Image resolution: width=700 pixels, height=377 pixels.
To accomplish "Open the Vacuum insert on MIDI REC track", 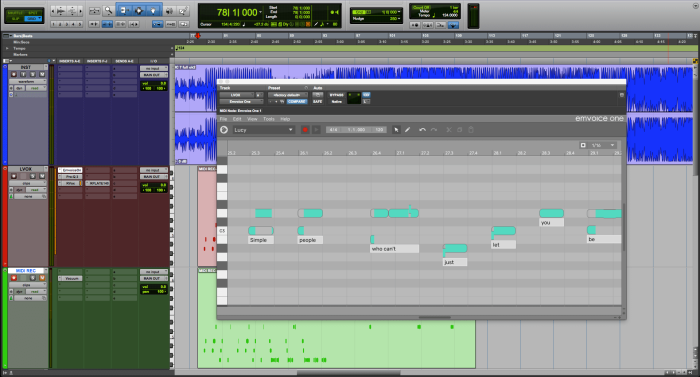I will 71,278.
